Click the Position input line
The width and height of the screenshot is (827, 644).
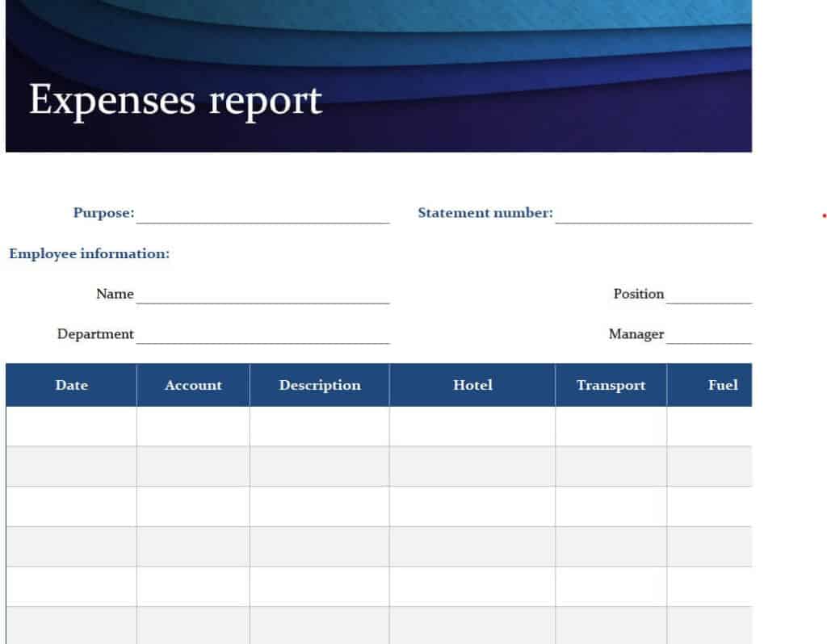tap(709, 294)
